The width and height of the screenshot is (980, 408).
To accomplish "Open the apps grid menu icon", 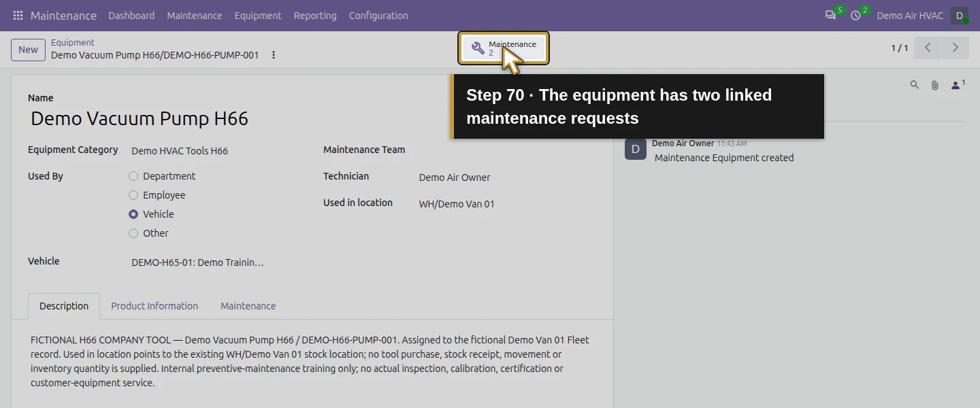I will pyautogui.click(x=18, y=15).
